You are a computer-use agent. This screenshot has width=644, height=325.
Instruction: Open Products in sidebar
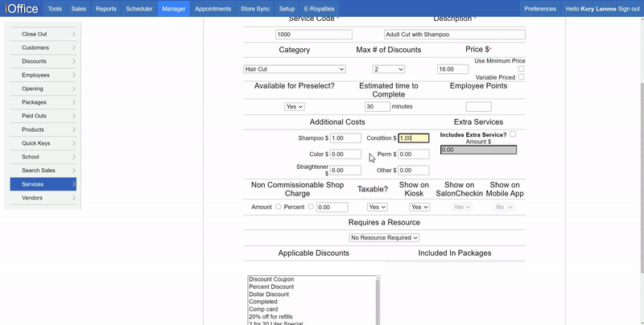coord(43,130)
